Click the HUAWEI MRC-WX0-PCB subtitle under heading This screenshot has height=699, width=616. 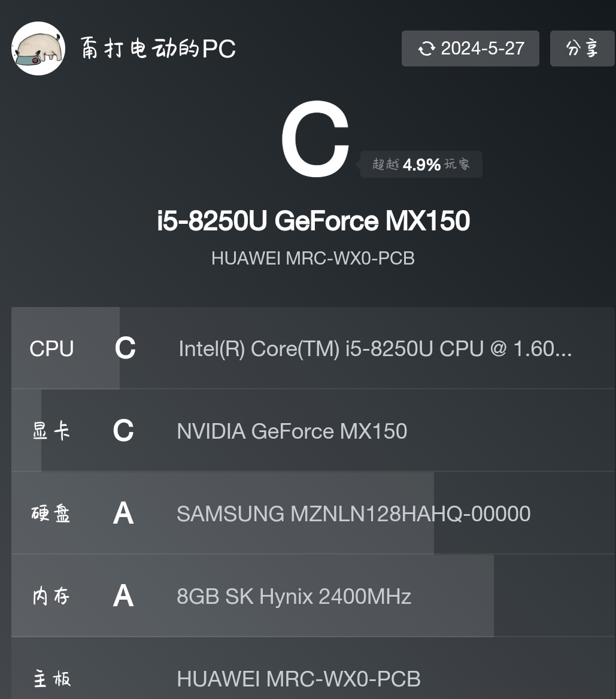pos(313,259)
